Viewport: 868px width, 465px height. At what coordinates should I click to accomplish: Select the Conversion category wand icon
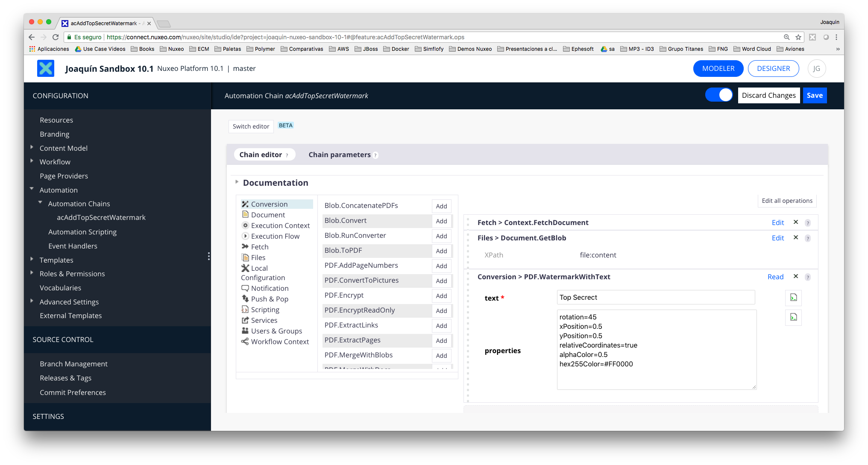click(x=246, y=204)
